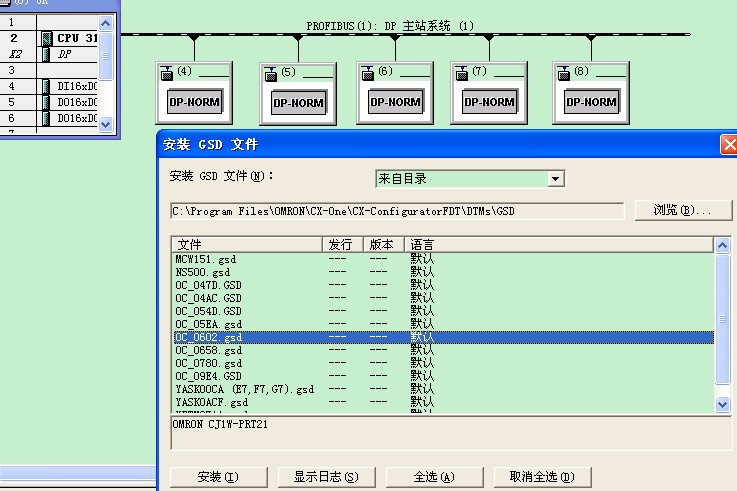Click the DP interface row in rack
The image size is (737, 491).
click(x=64, y=54)
